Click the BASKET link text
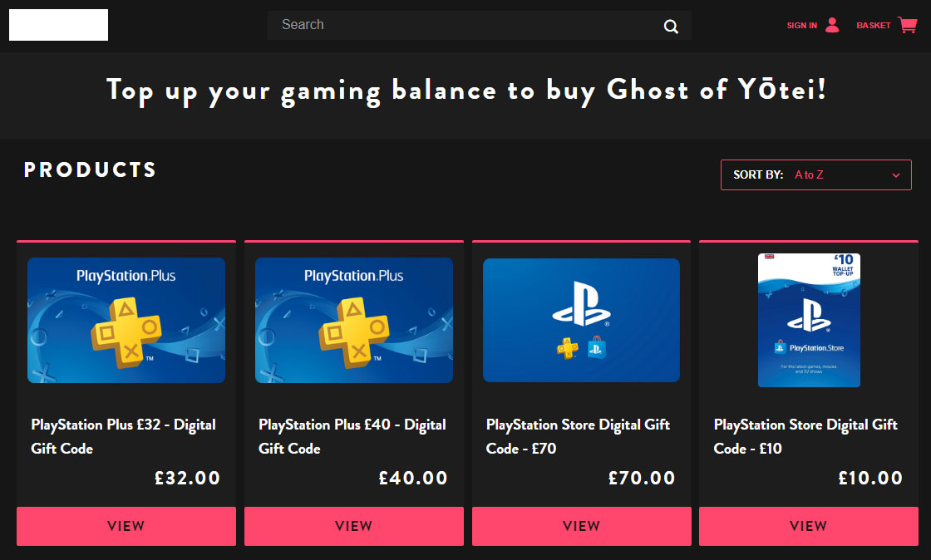Viewport: 931px width, 560px height. (x=873, y=26)
